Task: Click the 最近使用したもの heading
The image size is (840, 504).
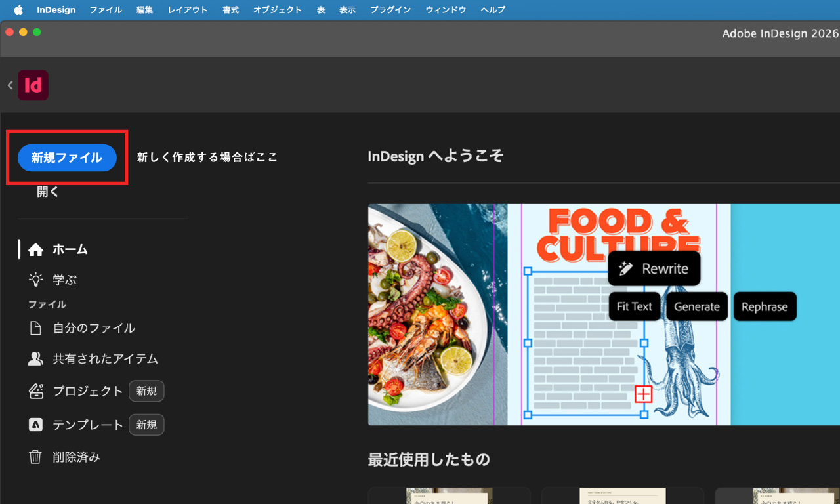Action: pos(429,459)
